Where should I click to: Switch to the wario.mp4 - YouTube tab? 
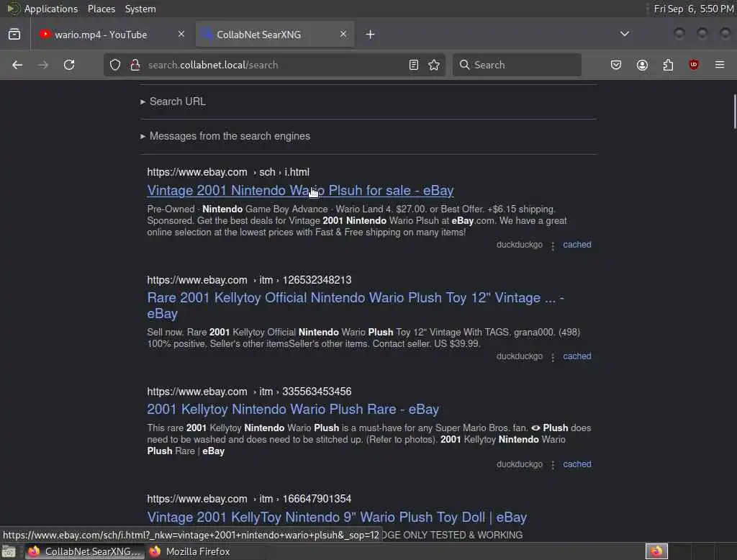pos(111,35)
